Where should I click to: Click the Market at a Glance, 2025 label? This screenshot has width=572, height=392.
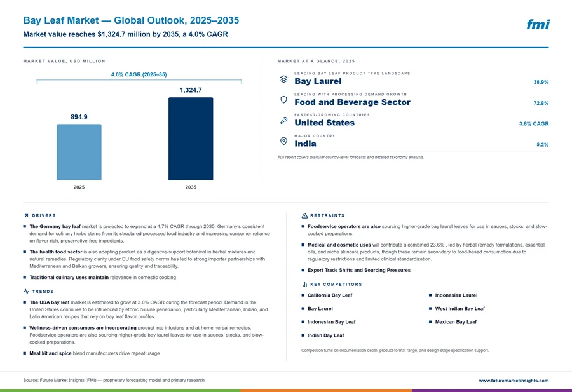tap(316, 61)
